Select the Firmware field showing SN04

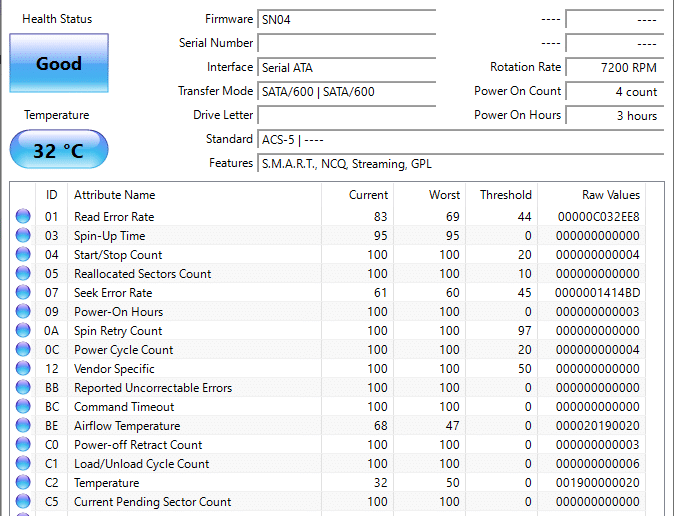[346, 19]
